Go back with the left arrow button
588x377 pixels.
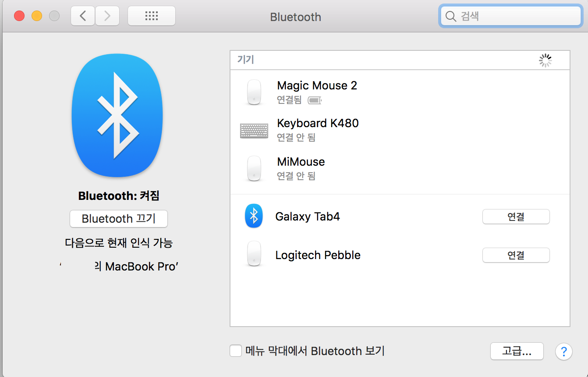(83, 16)
